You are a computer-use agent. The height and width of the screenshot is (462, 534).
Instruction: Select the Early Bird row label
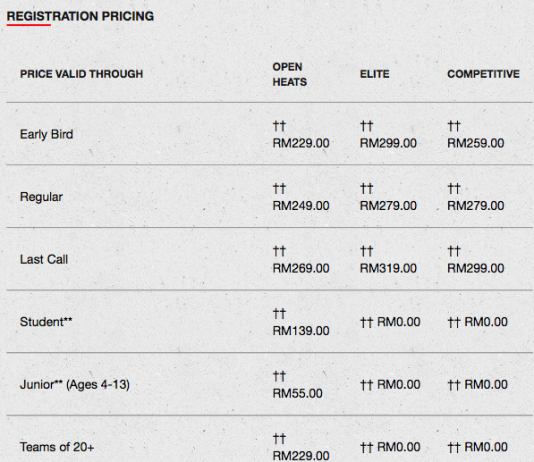47,134
